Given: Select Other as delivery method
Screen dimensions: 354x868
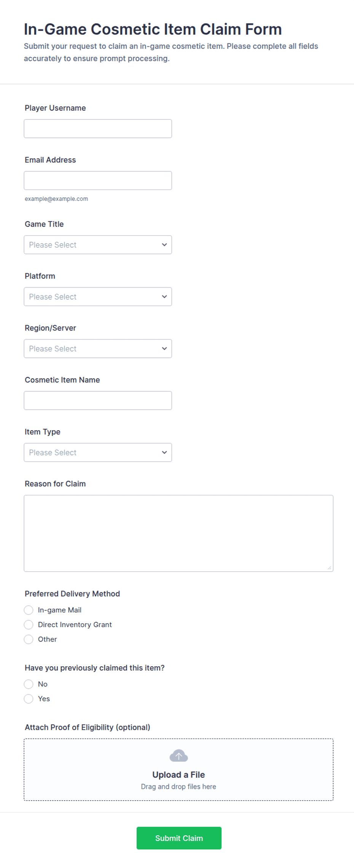Looking at the screenshot, I should pyautogui.click(x=29, y=639).
